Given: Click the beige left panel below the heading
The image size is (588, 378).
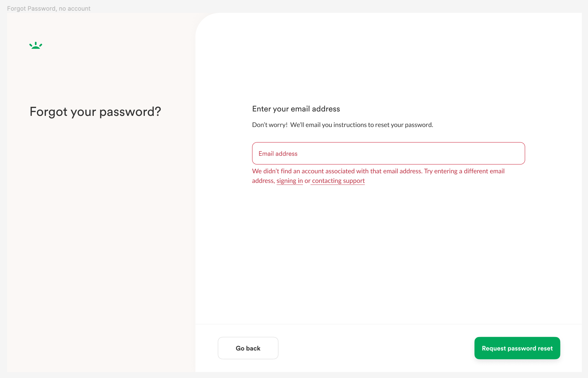Looking at the screenshot, I should click(x=101, y=232).
